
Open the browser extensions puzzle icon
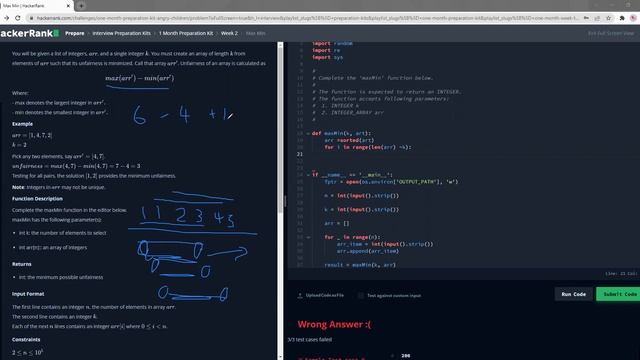click(x=622, y=18)
